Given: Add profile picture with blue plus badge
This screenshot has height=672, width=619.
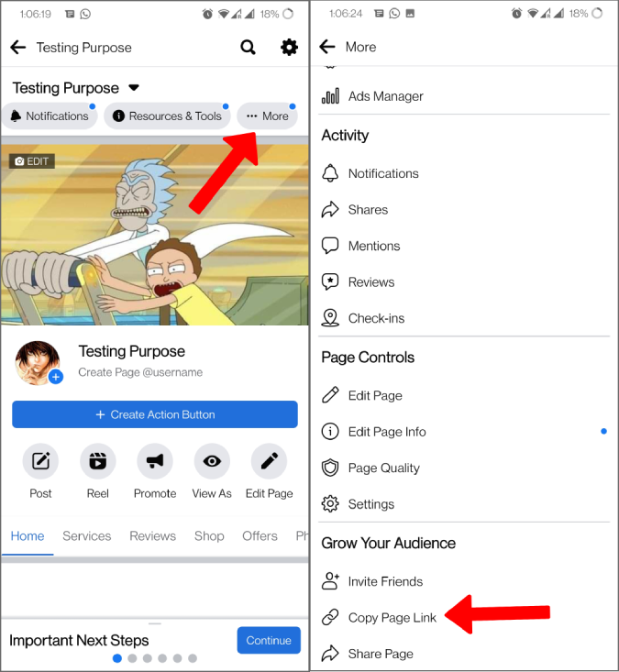Looking at the screenshot, I should coord(56,377).
